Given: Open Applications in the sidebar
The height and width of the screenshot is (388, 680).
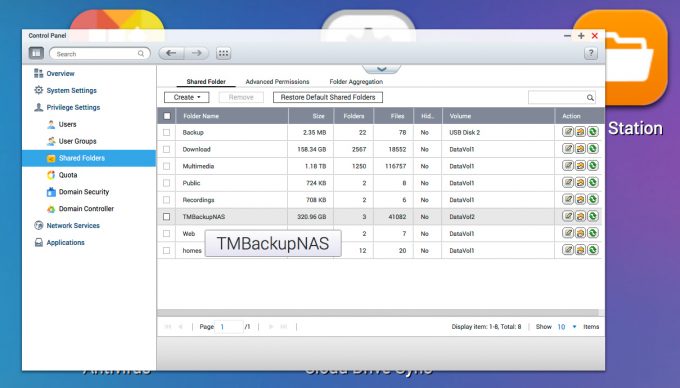Looking at the screenshot, I should [59, 243].
